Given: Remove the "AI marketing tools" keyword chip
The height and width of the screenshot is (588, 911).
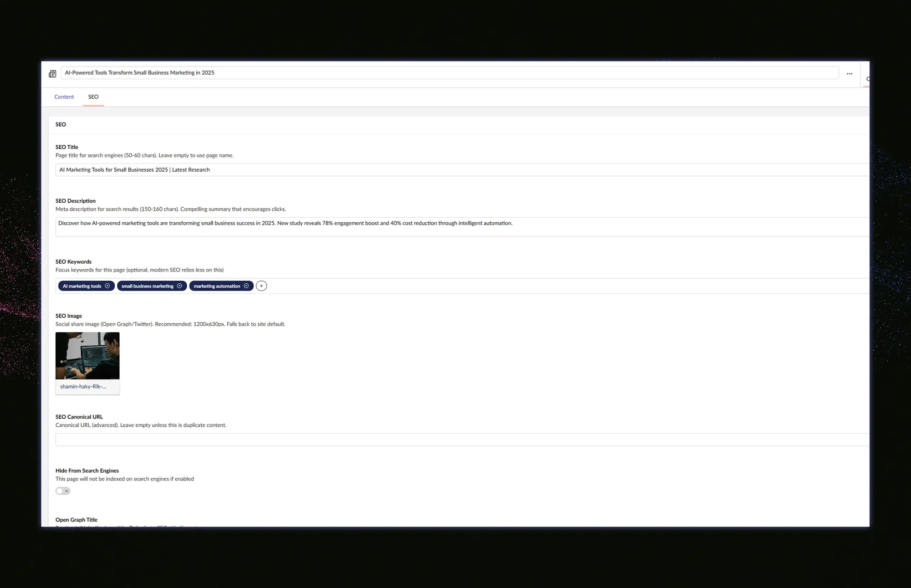Looking at the screenshot, I should click(107, 286).
